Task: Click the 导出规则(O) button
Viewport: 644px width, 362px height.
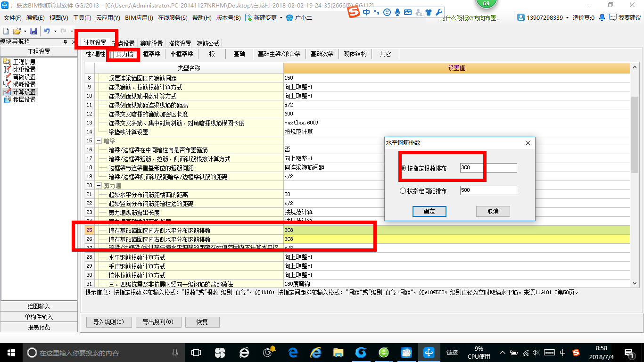Action: point(158,322)
